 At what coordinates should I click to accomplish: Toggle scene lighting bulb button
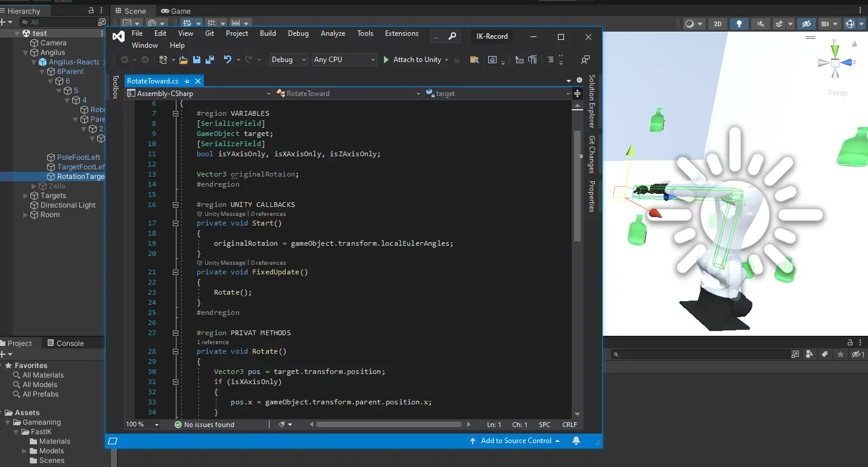click(x=739, y=24)
